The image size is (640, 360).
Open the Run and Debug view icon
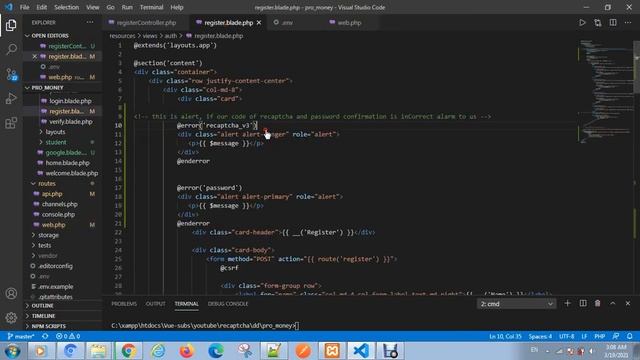click(11, 98)
